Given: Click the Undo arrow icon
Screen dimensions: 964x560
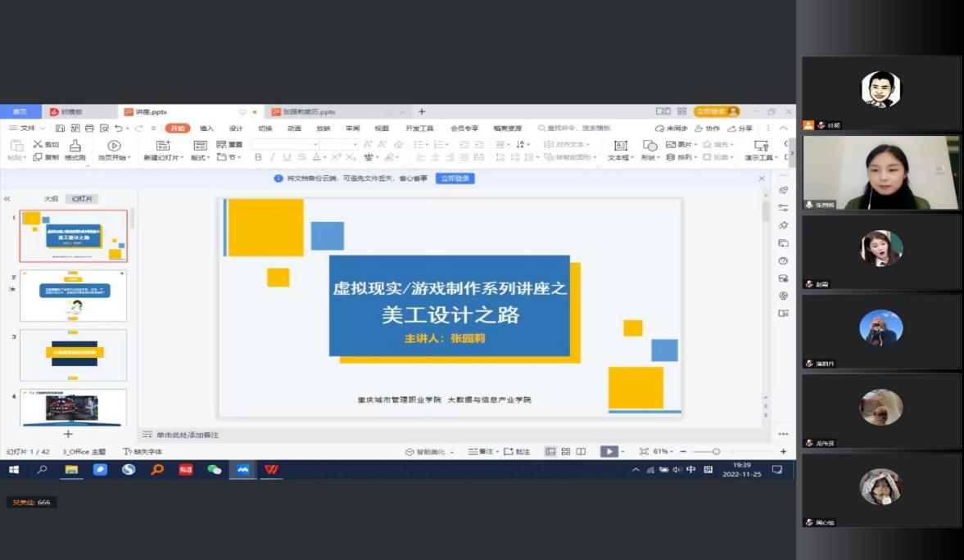Looking at the screenshot, I should point(119,129).
